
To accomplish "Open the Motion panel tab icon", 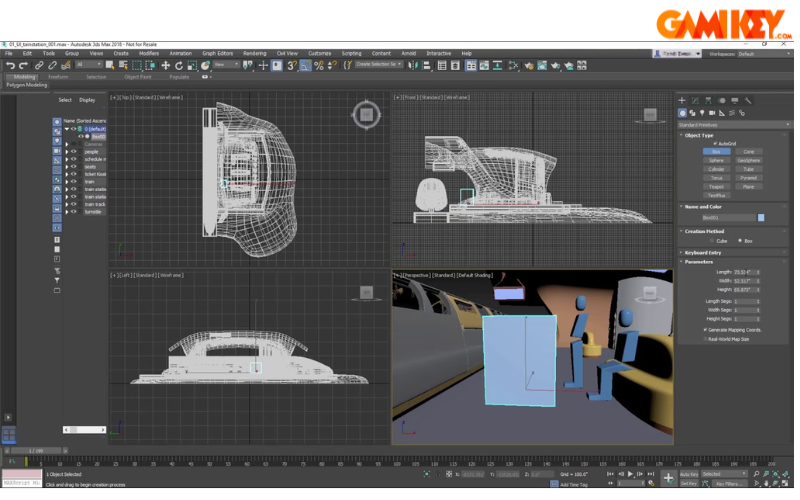I will (721, 101).
